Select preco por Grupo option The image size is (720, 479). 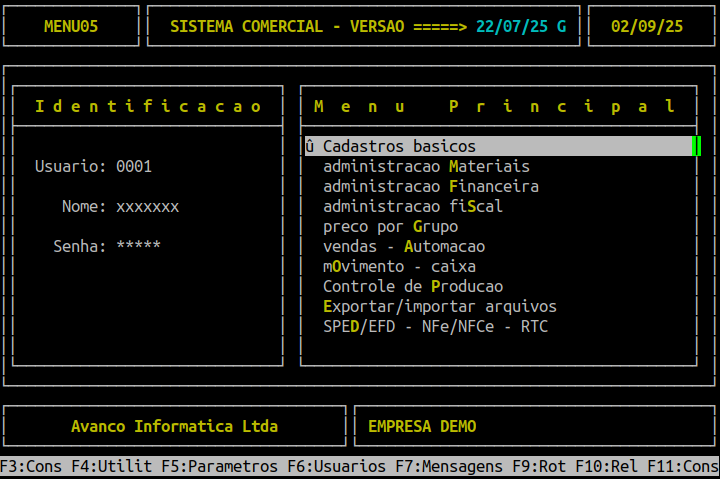[x=390, y=226]
